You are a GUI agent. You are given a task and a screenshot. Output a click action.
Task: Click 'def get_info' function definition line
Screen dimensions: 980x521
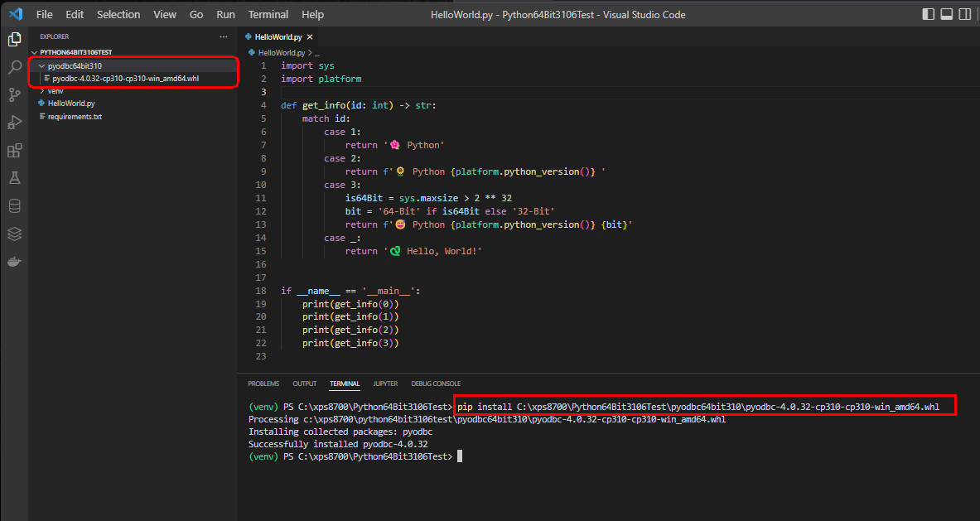tap(359, 105)
